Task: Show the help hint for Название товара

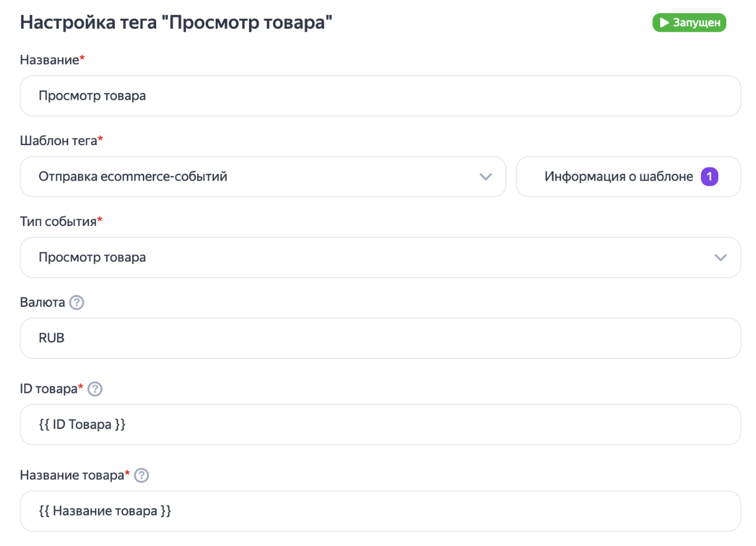Action: point(141,475)
